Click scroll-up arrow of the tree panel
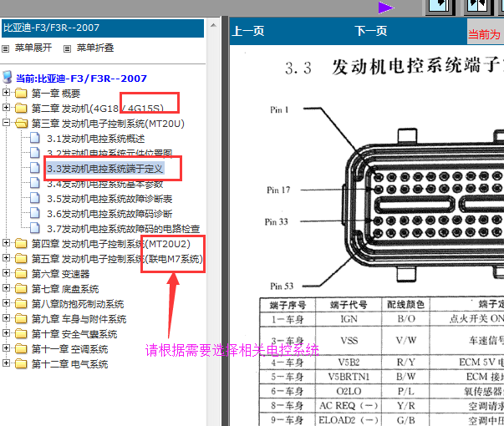This screenshot has width=504, height=426. point(213,25)
